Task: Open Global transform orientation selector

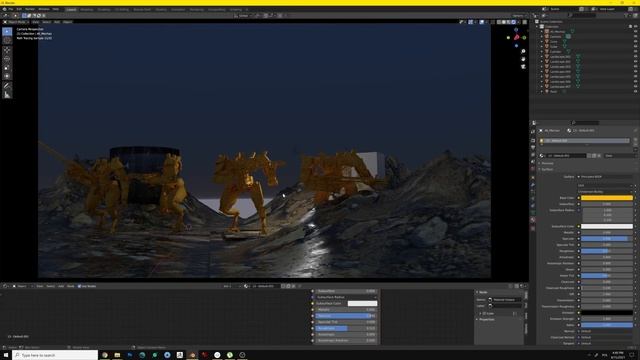Action: pos(243,16)
